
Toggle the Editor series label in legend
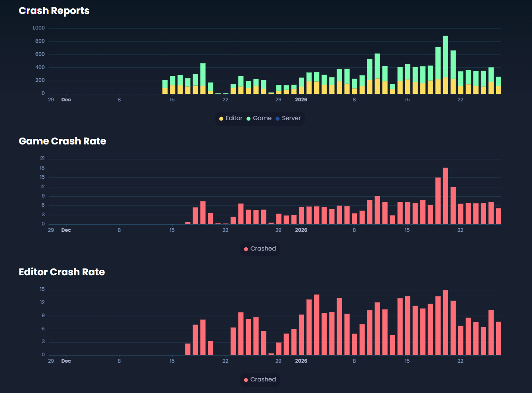click(234, 118)
